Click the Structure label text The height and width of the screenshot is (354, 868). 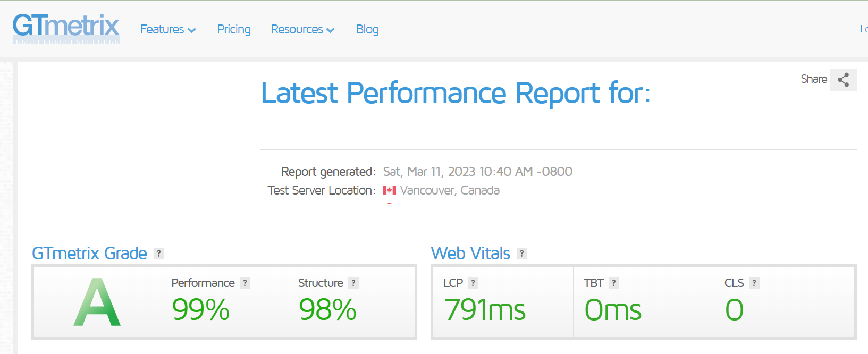pos(321,283)
